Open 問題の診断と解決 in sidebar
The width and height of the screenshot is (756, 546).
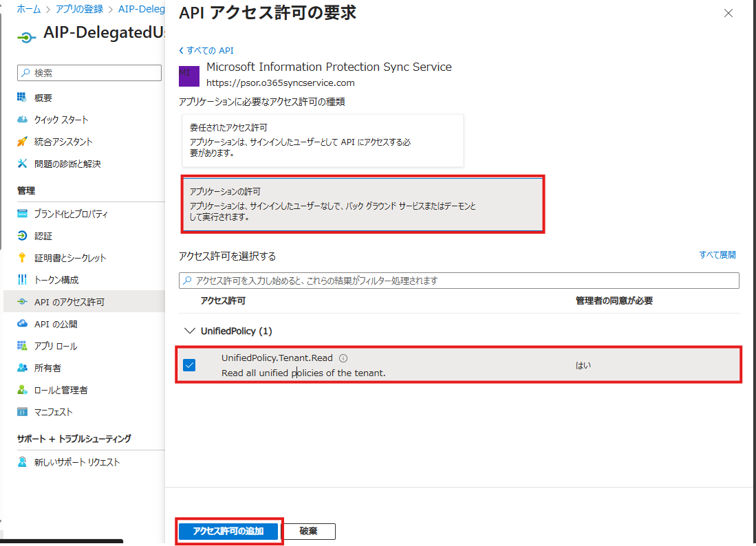67,164
